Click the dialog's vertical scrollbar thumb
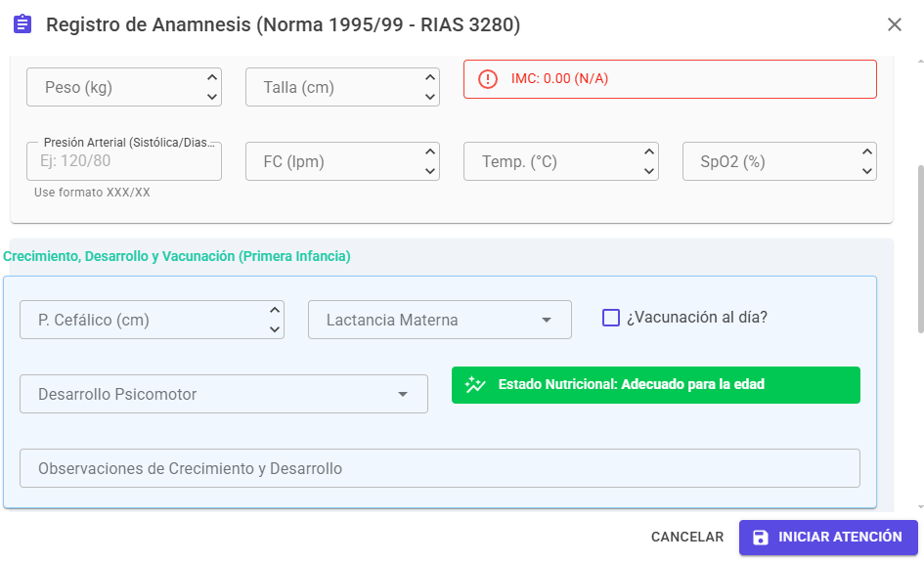This screenshot has width=924, height=562. 920,250
